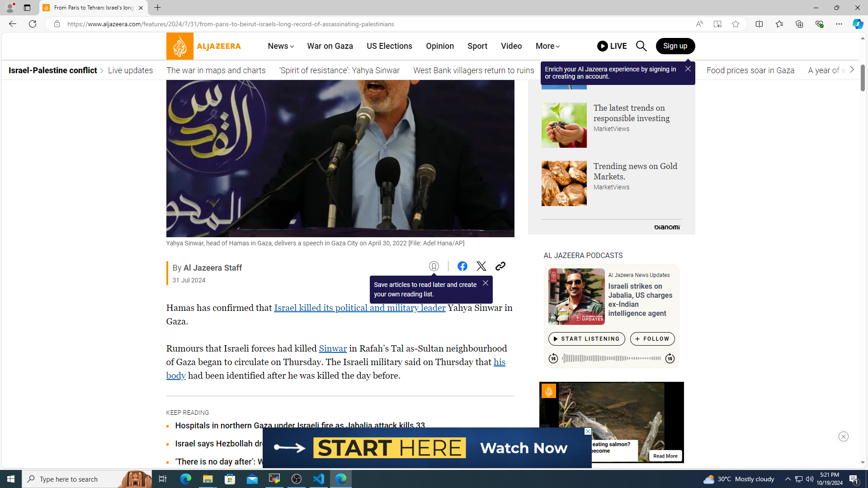Share article on X
The width and height of the screenshot is (868, 488).
(x=481, y=266)
